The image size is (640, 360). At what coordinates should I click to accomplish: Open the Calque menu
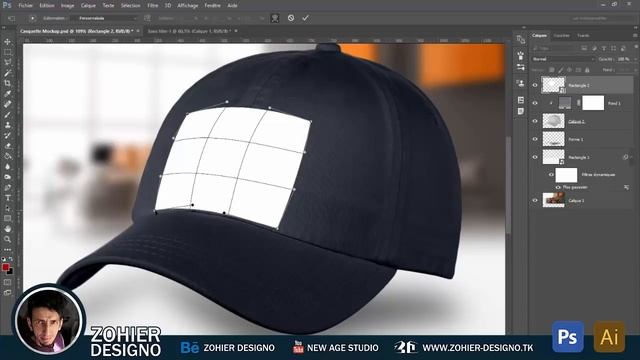pyautogui.click(x=88, y=6)
